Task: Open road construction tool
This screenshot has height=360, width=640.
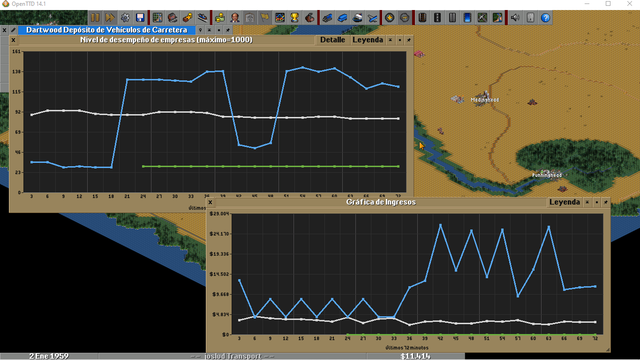Action: tap(438, 18)
